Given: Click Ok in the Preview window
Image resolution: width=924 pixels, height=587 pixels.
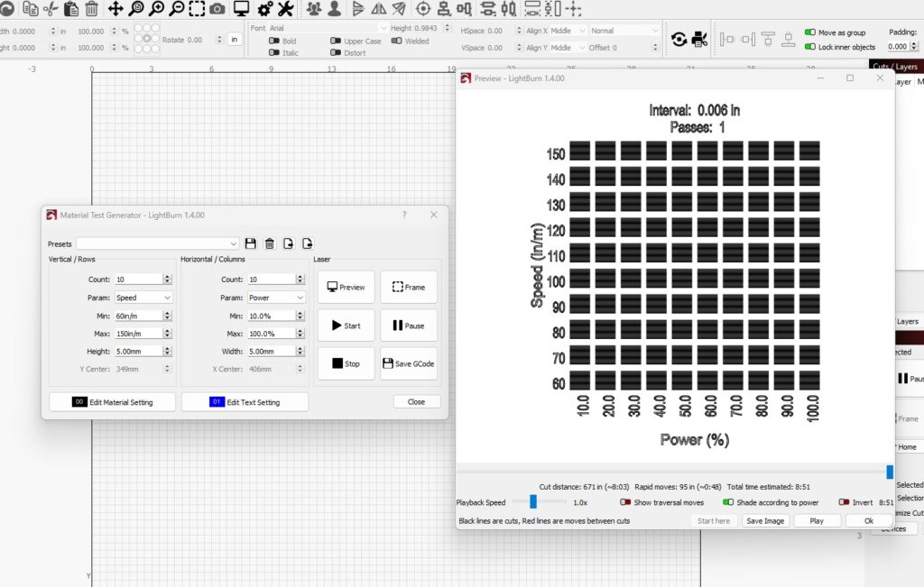Looking at the screenshot, I should tap(869, 521).
